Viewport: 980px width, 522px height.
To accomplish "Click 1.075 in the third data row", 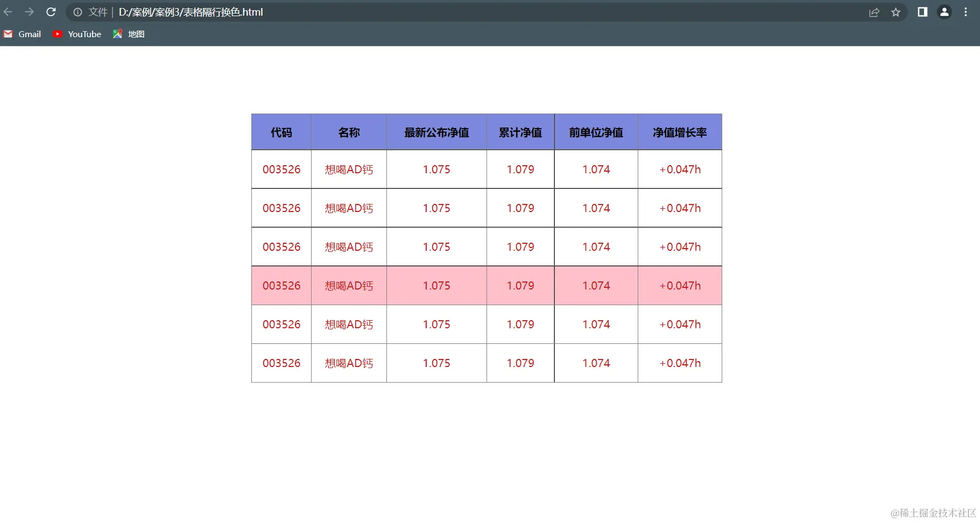I will [436, 247].
